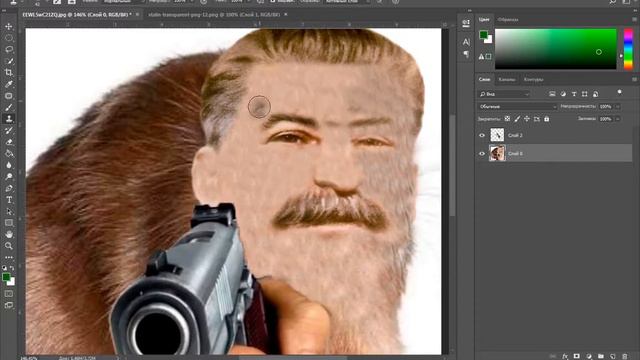Viewport: 640px width, 360px height.
Task: Select the Eraser tool
Action: point(9,142)
